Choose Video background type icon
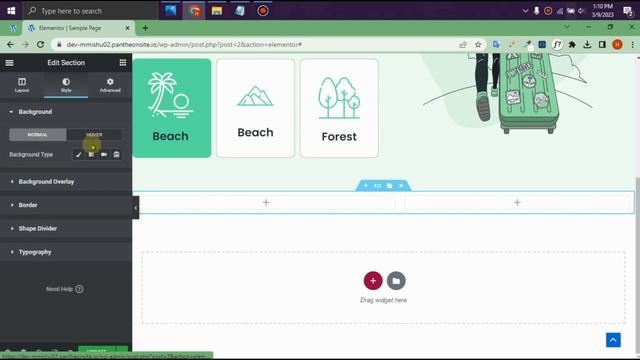Screen dimensions: 640x360 (104, 155)
